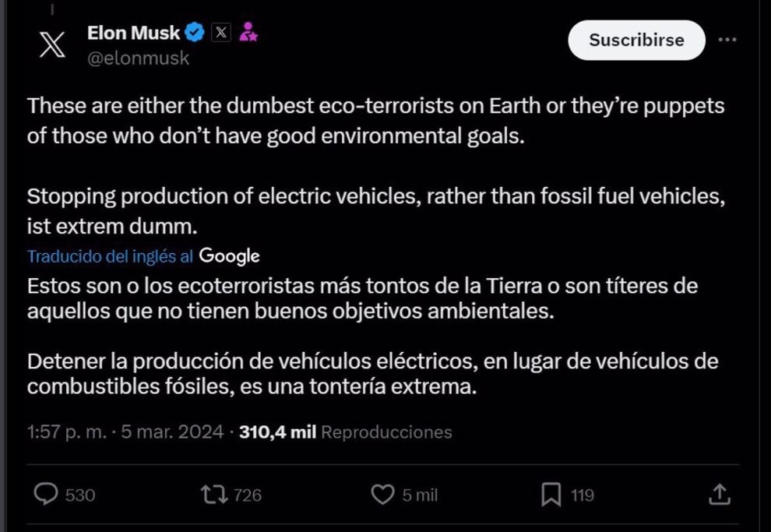This screenshot has width=771, height=532.
Task: Bookmark this post with the bookmark icon
Action: point(551,495)
